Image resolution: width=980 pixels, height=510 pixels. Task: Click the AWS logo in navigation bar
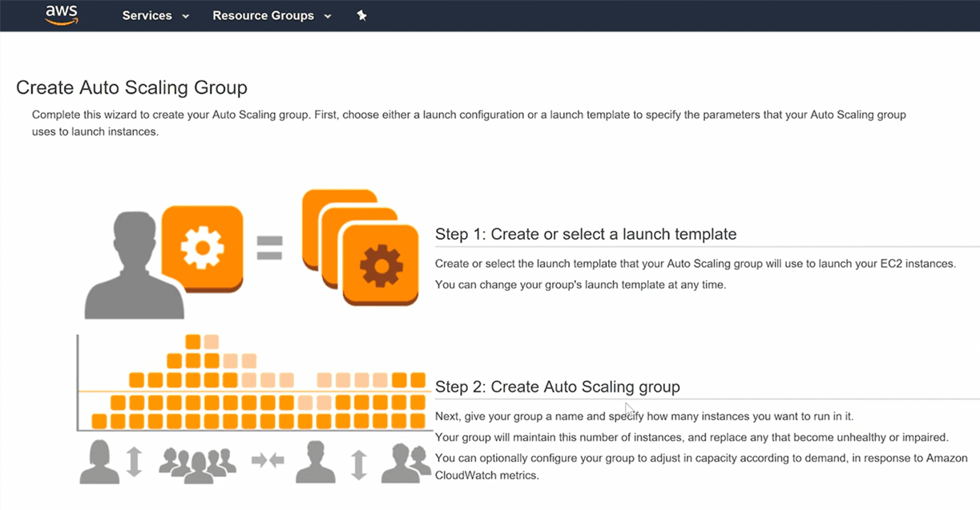(x=61, y=15)
